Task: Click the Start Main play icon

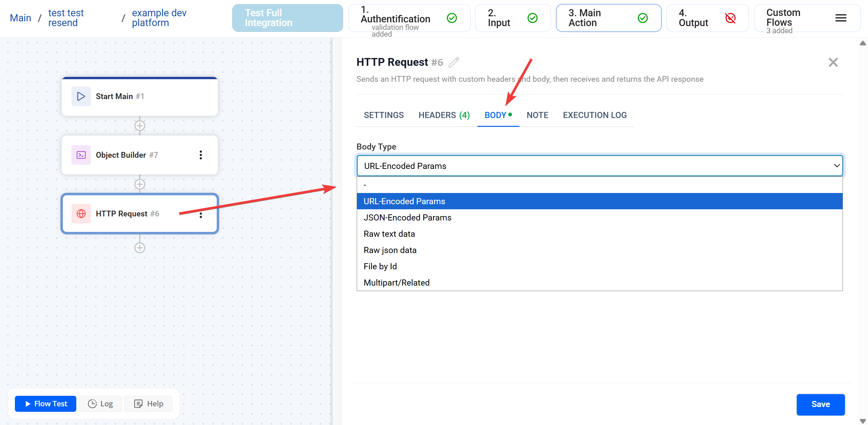Action: point(81,96)
